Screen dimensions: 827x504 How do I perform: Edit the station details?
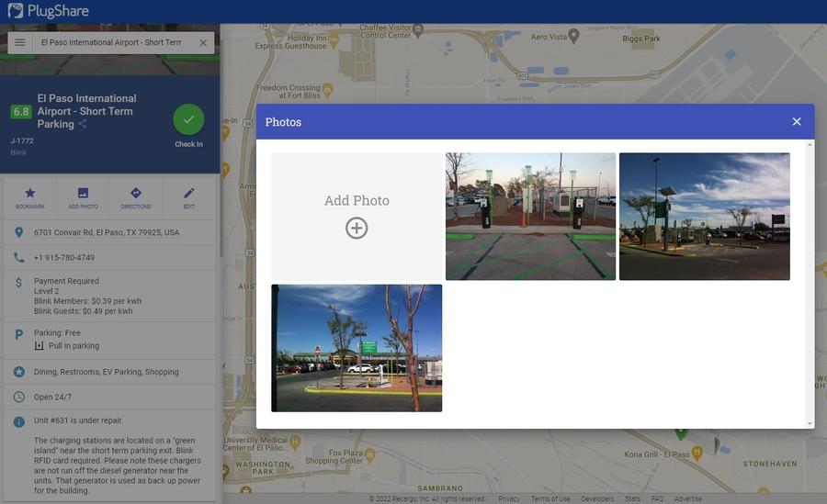[188, 197]
